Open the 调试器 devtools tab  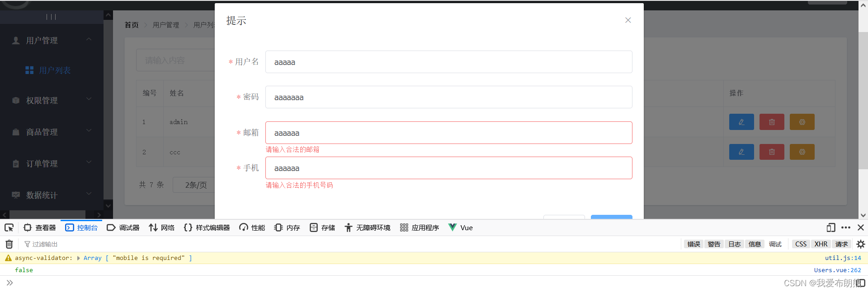pyautogui.click(x=123, y=227)
